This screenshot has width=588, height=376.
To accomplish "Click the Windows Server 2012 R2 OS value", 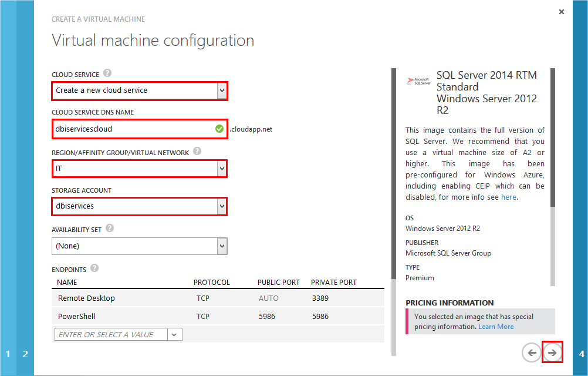I will [442, 229].
